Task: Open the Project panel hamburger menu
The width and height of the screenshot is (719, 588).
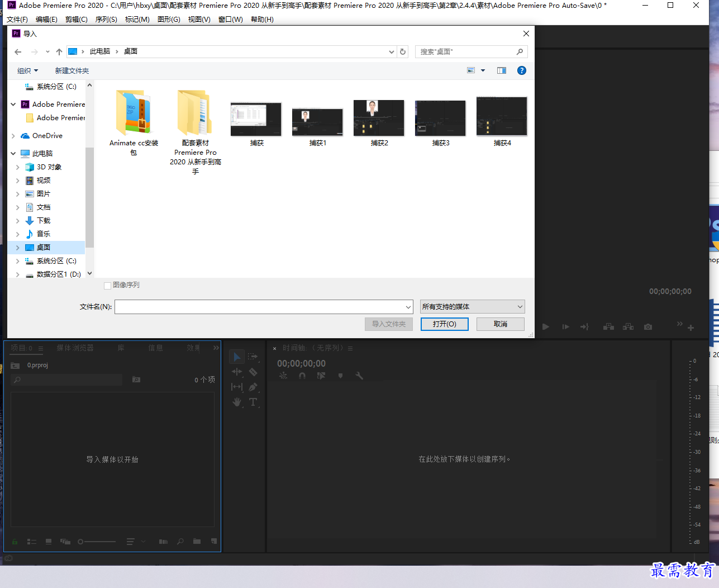Action: click(x=41, y=348)
